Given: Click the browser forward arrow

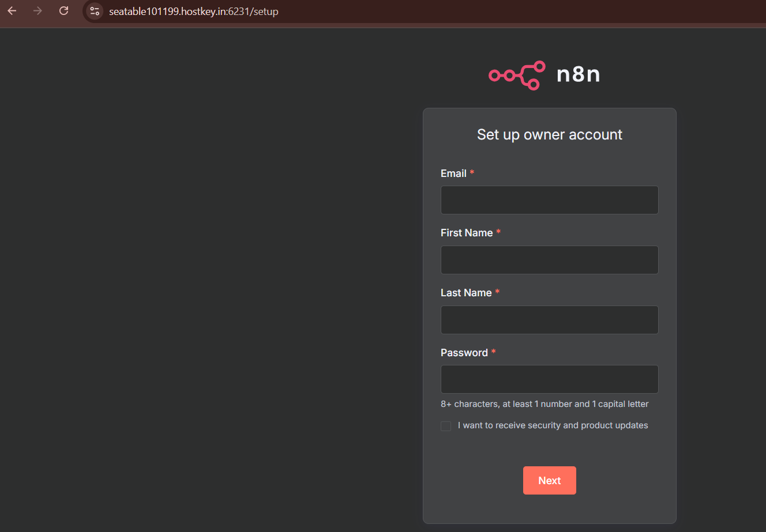Looking at the screenshot, I should [38, 11].
